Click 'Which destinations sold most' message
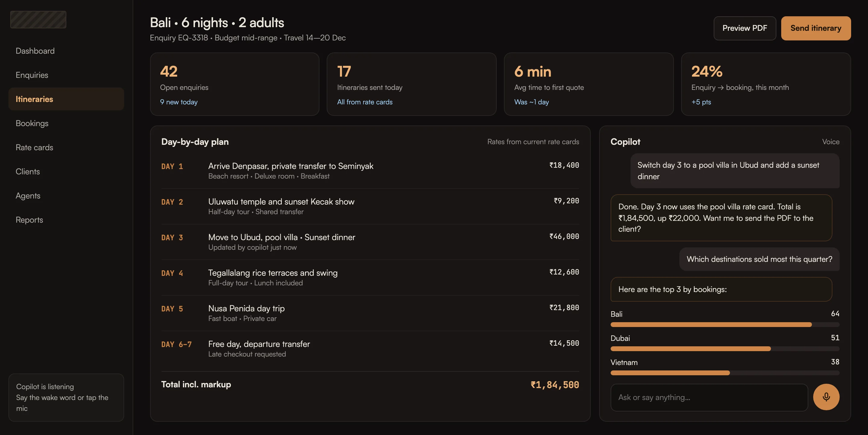The image size is (868, 435). click(x=759, y=259)
